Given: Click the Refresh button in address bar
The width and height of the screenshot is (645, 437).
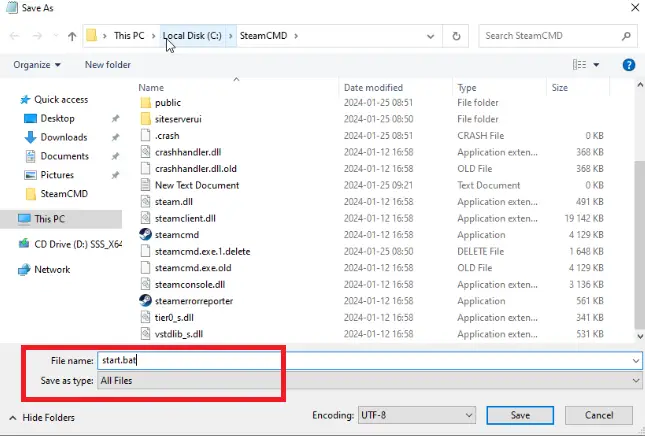Looking at the screenshot, I should [456, 36].
